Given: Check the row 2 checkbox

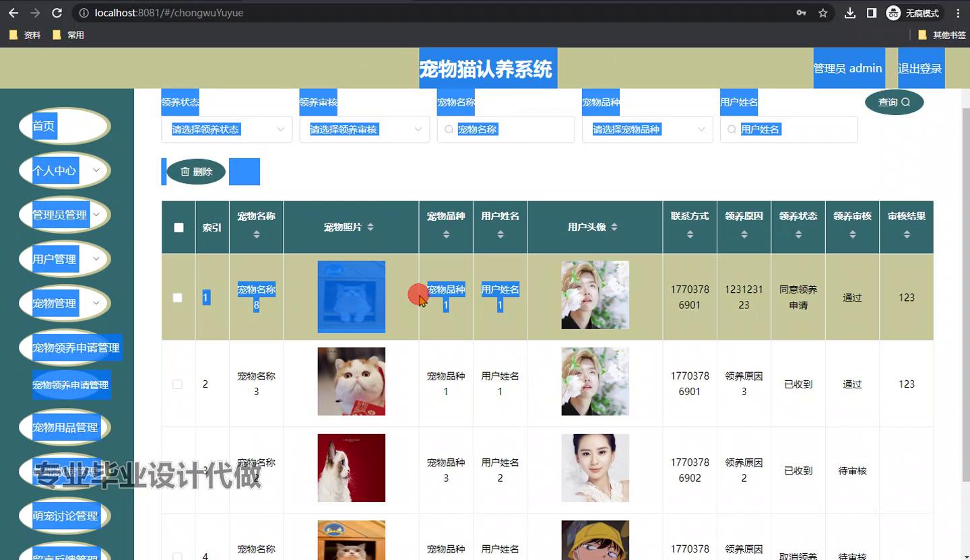Looking at the screenshot, I should (x=177, y=384).
